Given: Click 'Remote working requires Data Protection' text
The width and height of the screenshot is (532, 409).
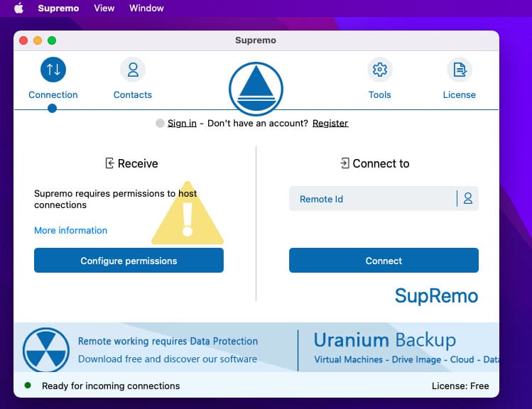Looking at the screenshot, I should 168,341.
